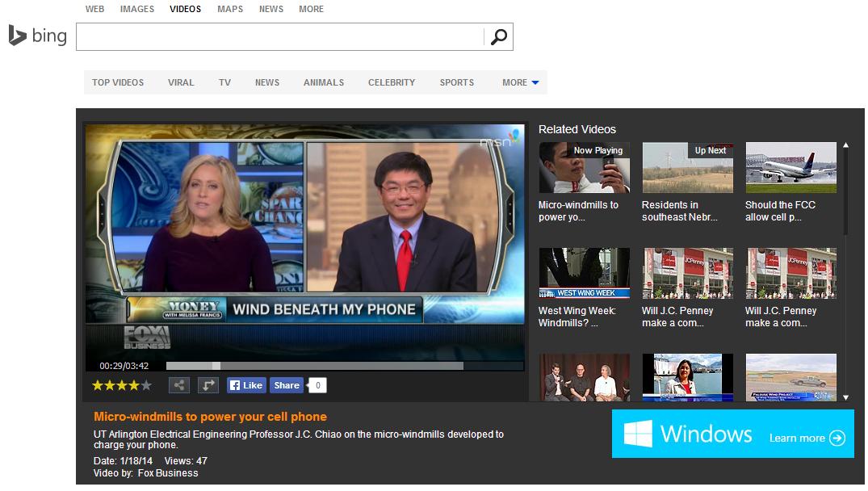Select the VIRAL videos category
This screenshot has height=491, width=868.
pyautogui.click(x=181, y=82)
